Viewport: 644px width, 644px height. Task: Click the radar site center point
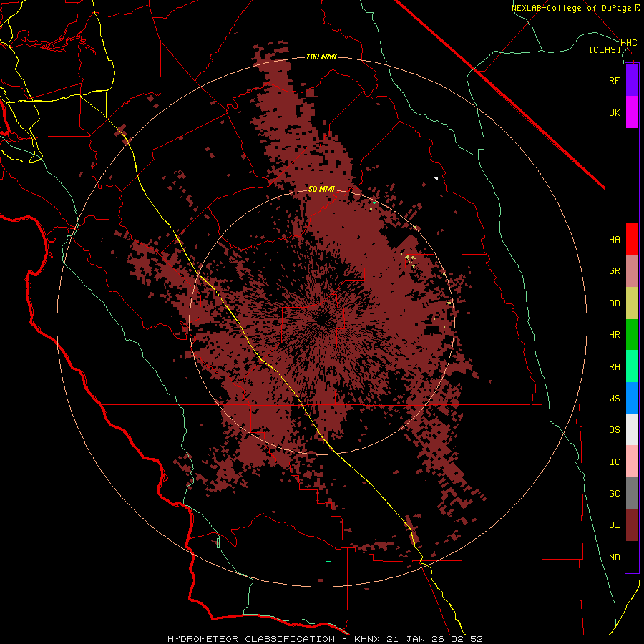point(323,318)
